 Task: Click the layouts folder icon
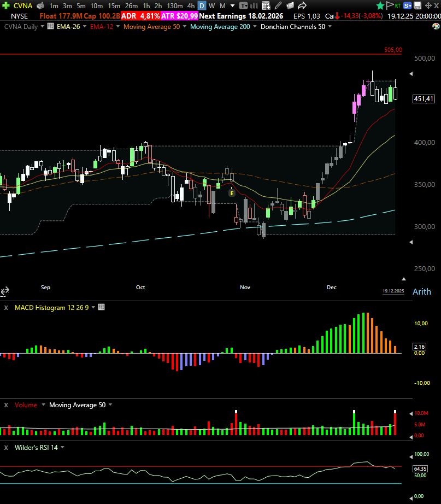click(x=290, y=5)
